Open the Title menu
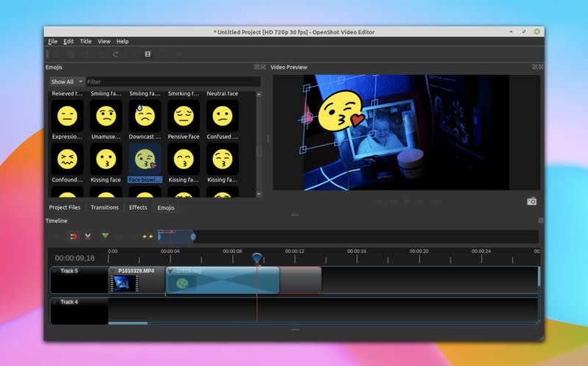This screenshot has width=588, height=366. pyautogui.click(x=86, y=41)
